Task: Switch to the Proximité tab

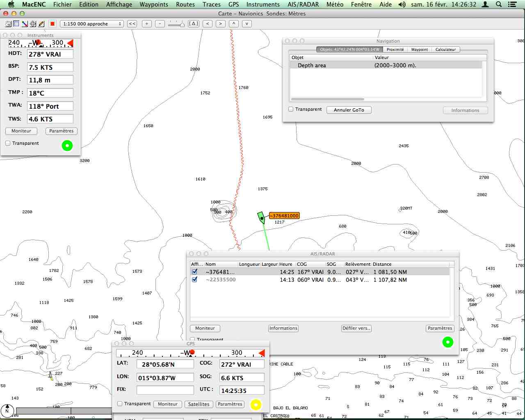Action: [x=395, y=50]
